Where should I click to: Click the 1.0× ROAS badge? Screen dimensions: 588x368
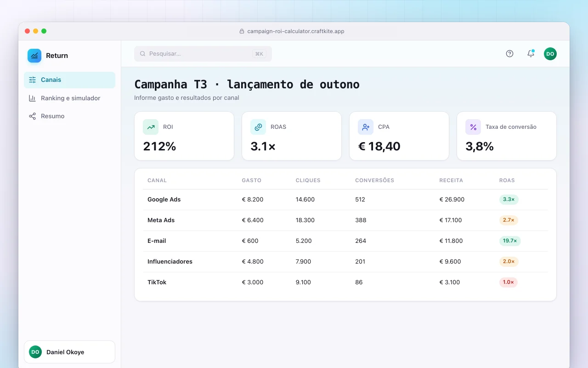coord(509,282)
